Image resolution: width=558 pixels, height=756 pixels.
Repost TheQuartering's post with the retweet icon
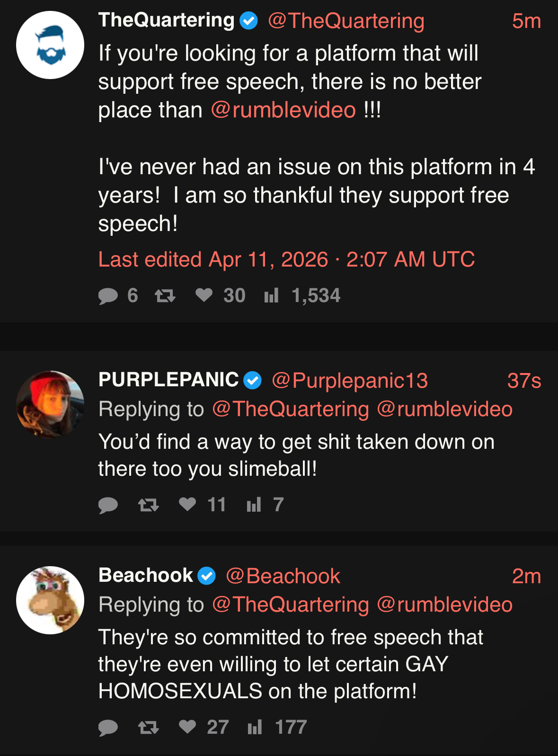(165, 296)
